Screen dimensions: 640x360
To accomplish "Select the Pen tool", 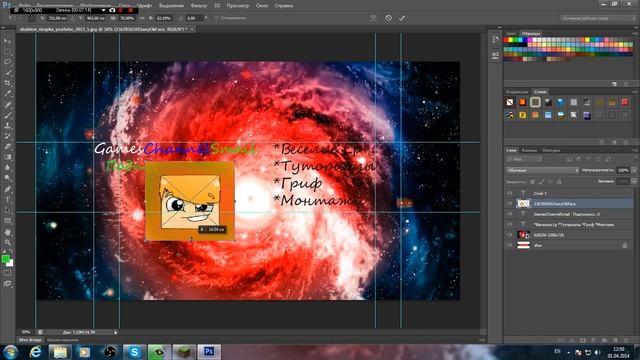I will click(x=7, y=189).
